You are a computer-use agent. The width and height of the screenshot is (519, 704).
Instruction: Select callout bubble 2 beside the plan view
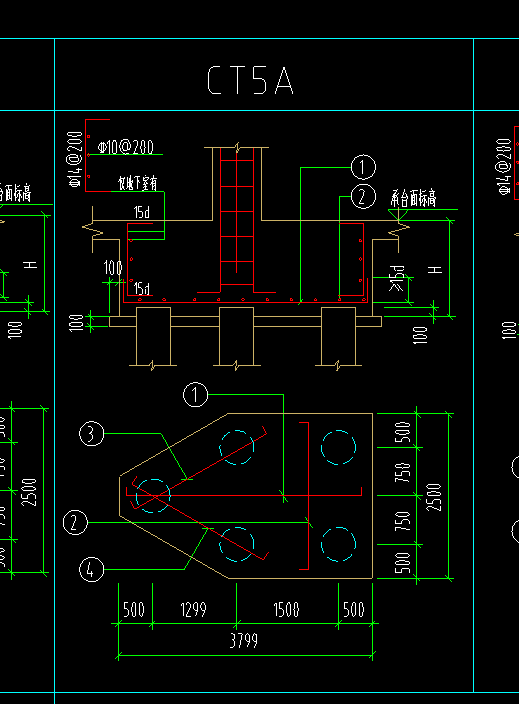coord(75,523)
